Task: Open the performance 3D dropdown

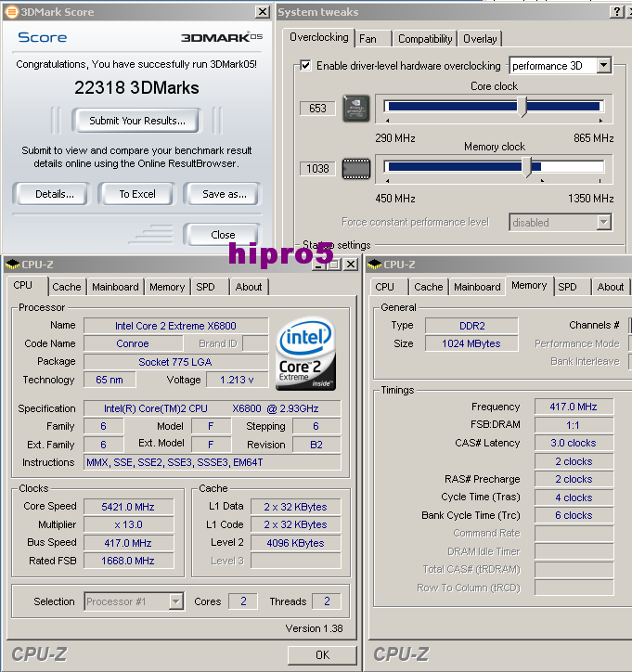Action: [x=603, y=66]
